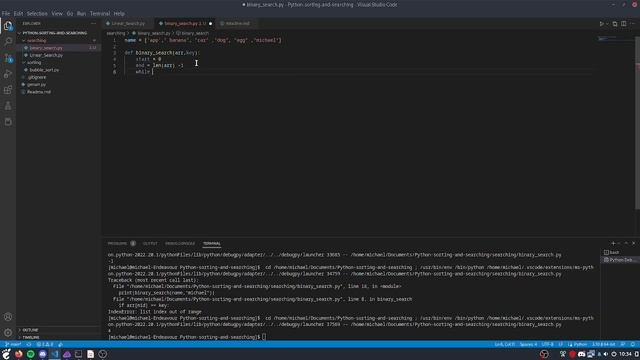Open the Search view in activity bar
This screenshot has width=640, height=360.
pos(8,42)
